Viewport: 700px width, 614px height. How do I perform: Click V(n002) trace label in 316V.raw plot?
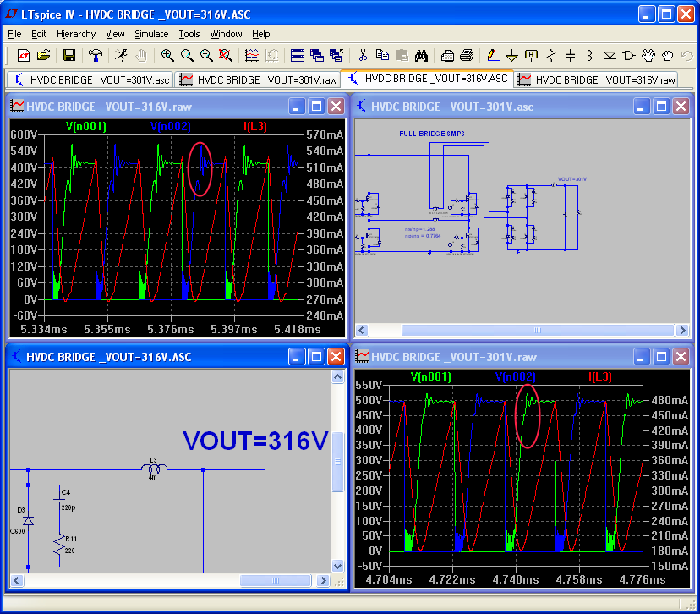(x=171, y=126)
